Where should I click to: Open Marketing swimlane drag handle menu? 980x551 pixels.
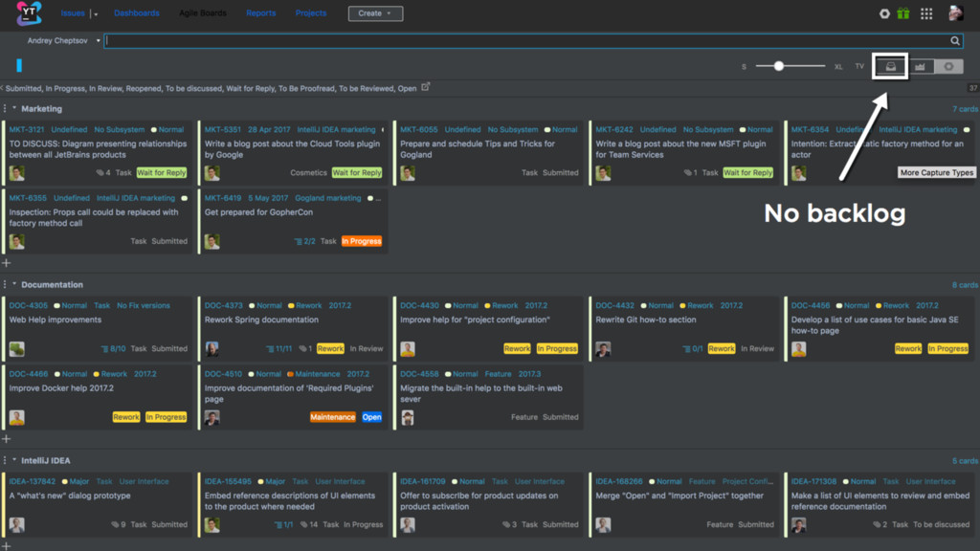pyautogui.click(x=5, y=108)
